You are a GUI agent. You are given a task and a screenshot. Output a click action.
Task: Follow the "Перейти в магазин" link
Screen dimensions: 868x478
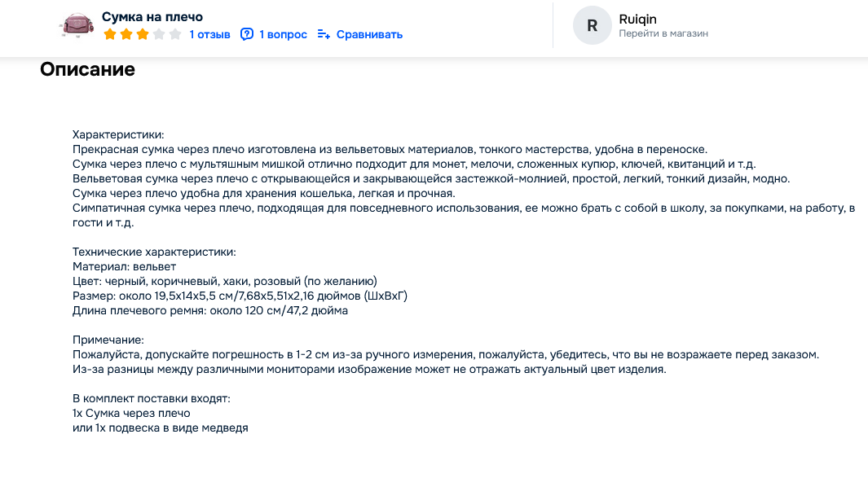[x=663, y=34]
